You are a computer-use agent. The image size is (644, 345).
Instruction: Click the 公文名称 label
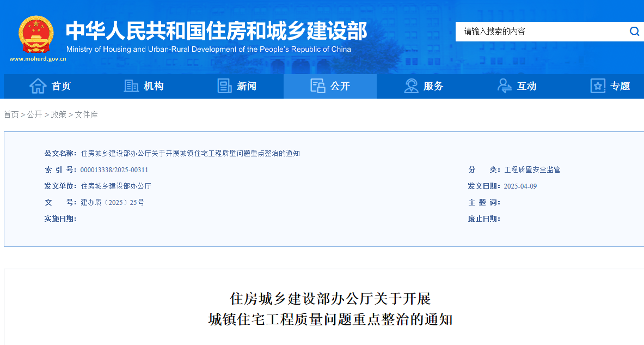click(x=61, y=153)
